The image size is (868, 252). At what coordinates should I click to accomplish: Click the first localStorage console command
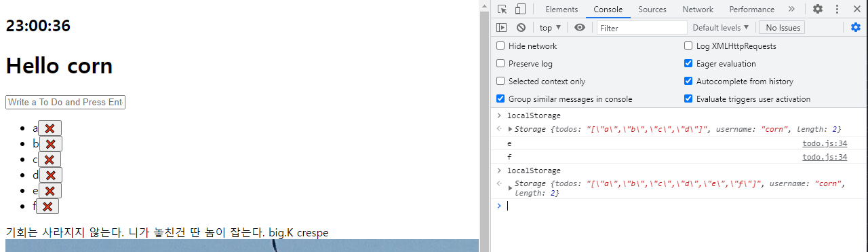(x=534, y=115)
